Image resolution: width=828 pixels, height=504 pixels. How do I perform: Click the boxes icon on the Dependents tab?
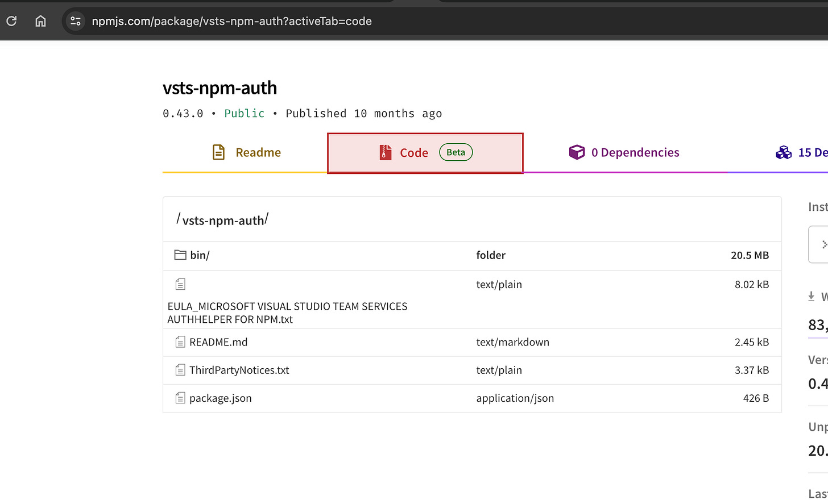[784, 152]
